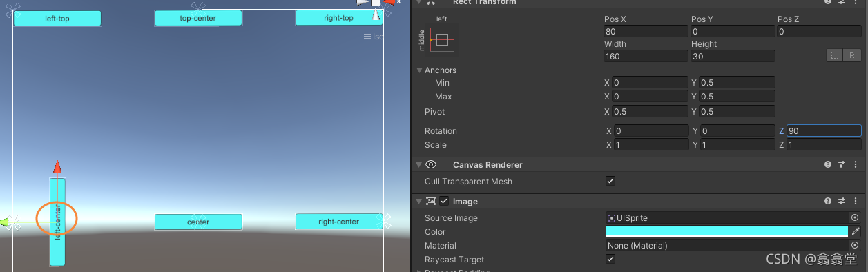868x272 pixels.
Task: Collapse the Rect Transform component
Action: pyautogui.click(x=419, y=2)
